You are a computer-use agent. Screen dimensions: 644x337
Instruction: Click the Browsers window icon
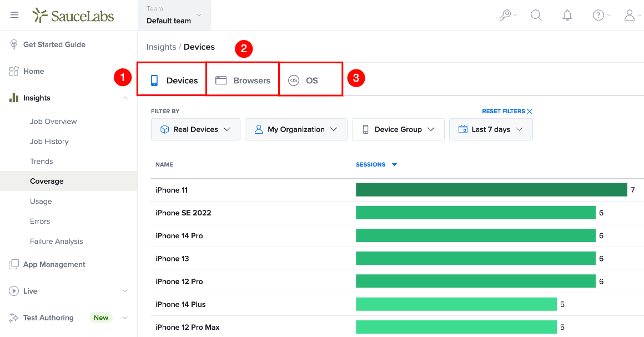click(221, 80)
